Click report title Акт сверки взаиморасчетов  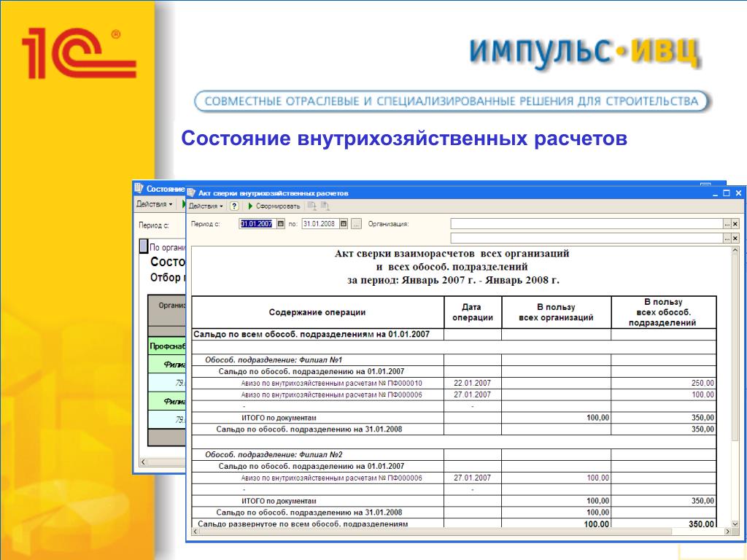tap(452, 253)
